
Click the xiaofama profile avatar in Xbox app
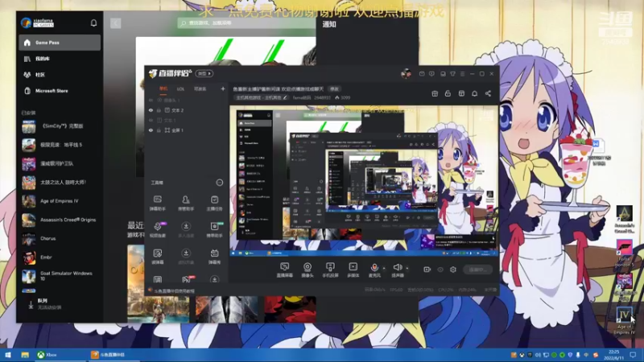tap(26, 23)
